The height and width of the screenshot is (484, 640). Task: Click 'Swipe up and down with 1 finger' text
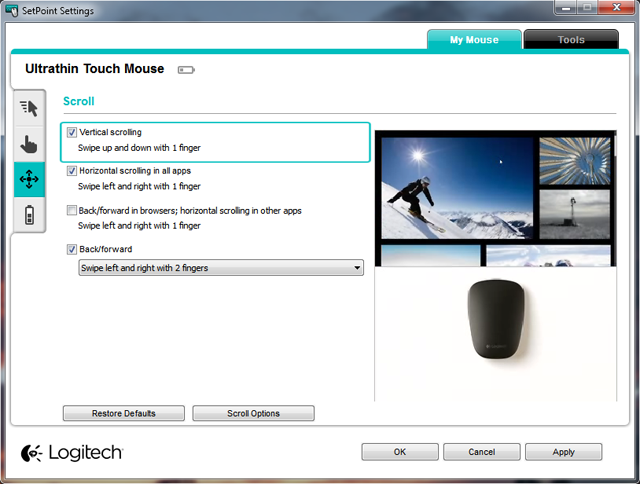click(139, 148)
